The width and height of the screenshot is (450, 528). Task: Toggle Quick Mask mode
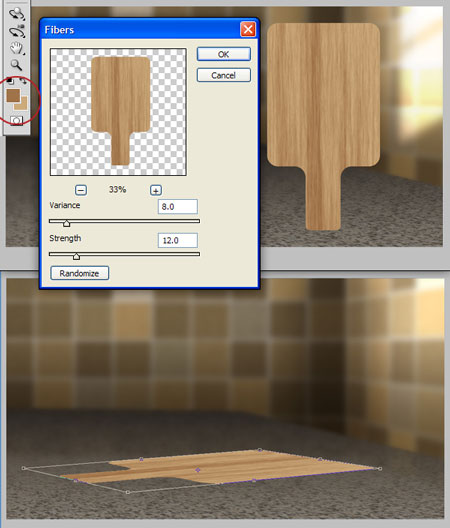coord(16,120)
